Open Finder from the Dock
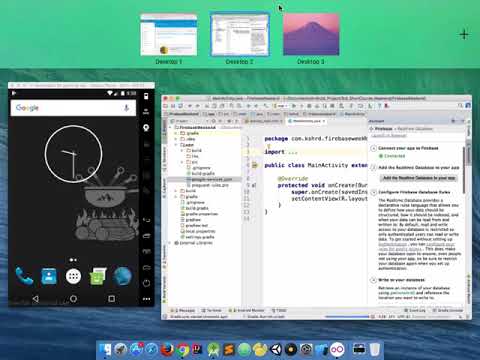 105,349
